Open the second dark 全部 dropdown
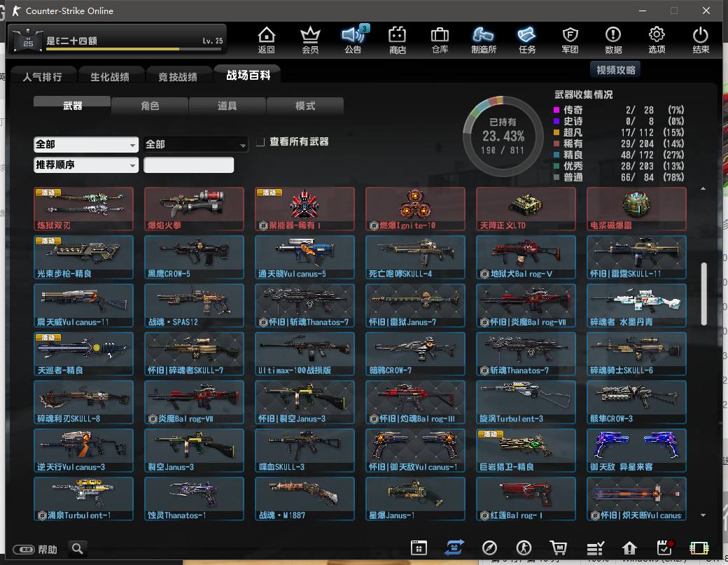Viewport: 728px width, 565px height. [x=195, y=144]
